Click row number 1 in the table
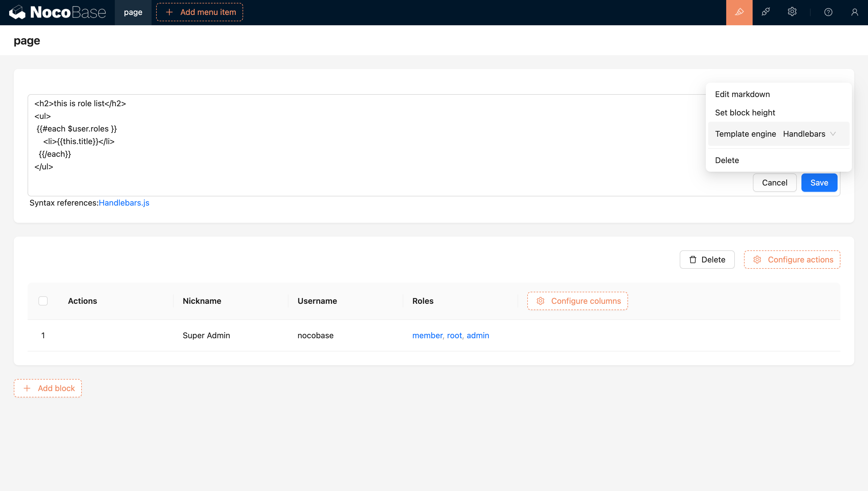The image size is (868, 491). point(43,336)
